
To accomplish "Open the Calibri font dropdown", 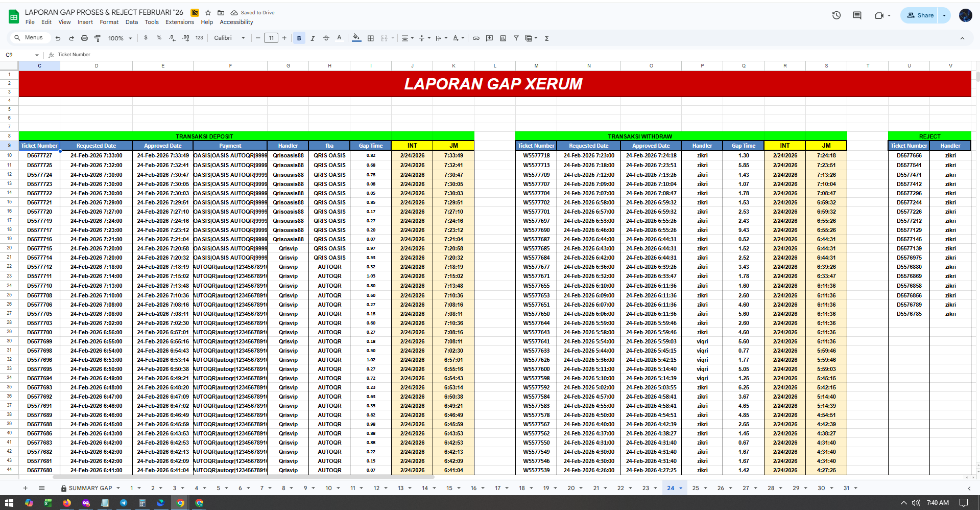I will click(229, 38).
